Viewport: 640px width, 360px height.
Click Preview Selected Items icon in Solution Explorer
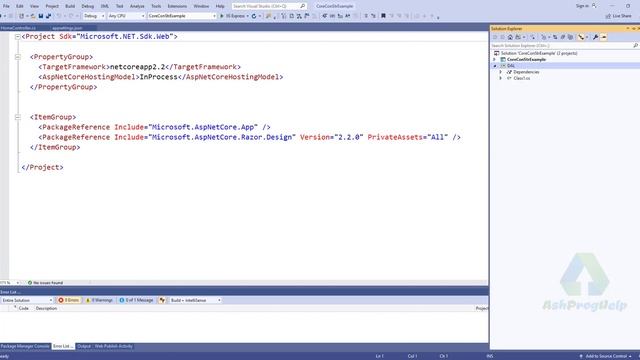604,37
